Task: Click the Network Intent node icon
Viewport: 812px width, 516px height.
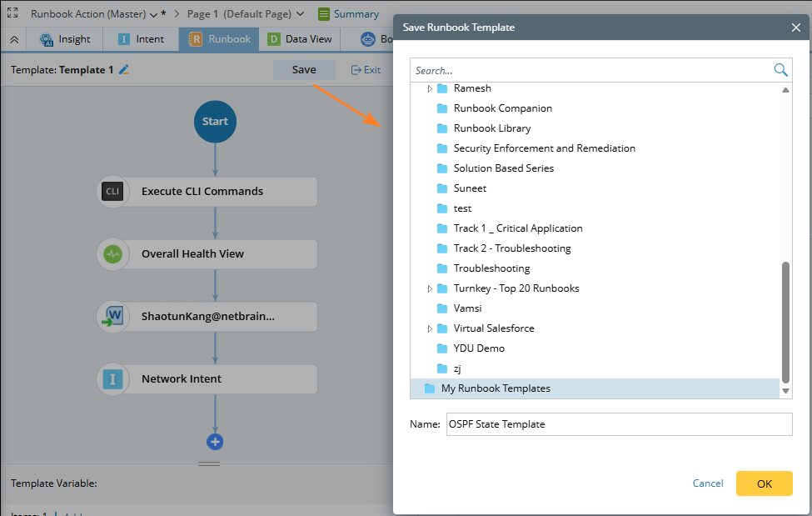Action: 112,379
